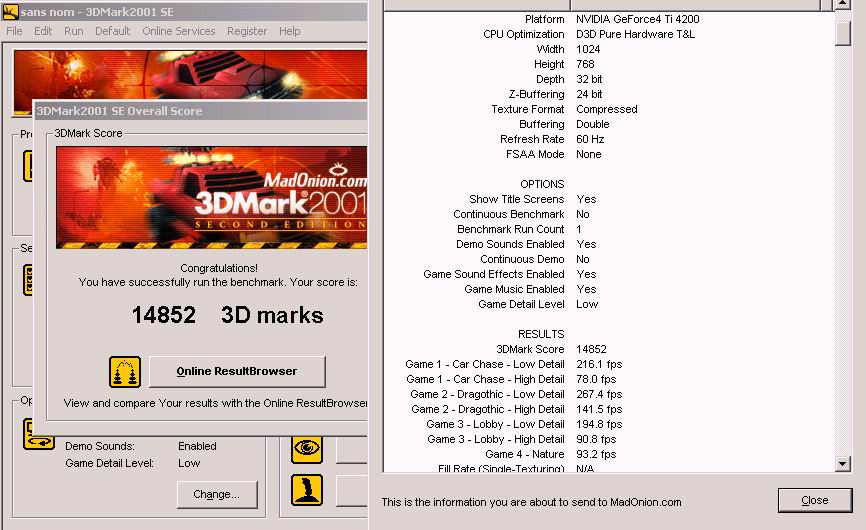Image resolution: width=866 pixels, height=530 pixels.
Task: Open the Online Services menu
Action: coord(177,31)
